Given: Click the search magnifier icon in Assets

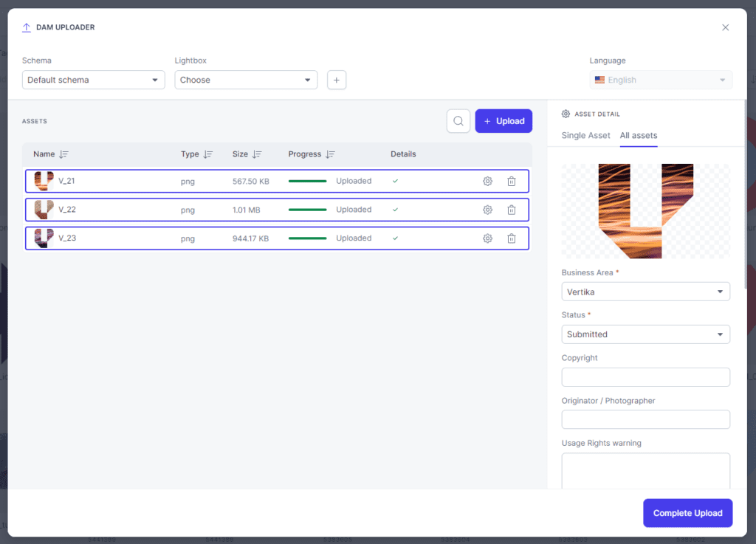Looking at the screenshot, I should click(458, 121).
